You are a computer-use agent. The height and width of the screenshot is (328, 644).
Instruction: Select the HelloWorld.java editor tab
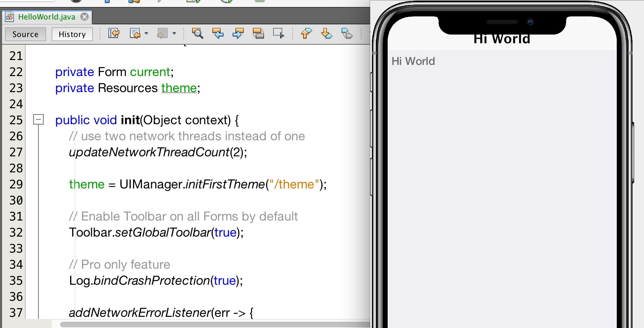(45, 17)
